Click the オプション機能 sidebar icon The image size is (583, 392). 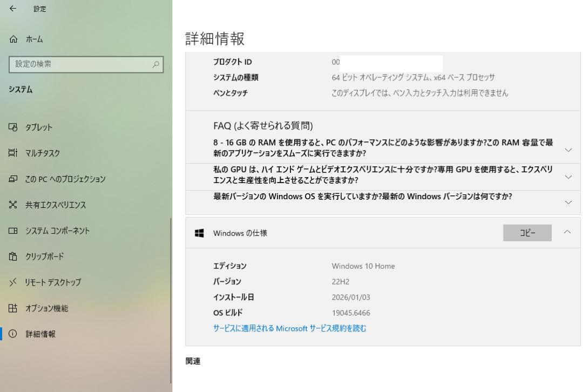pyautogui.click(x=11, y=308)
